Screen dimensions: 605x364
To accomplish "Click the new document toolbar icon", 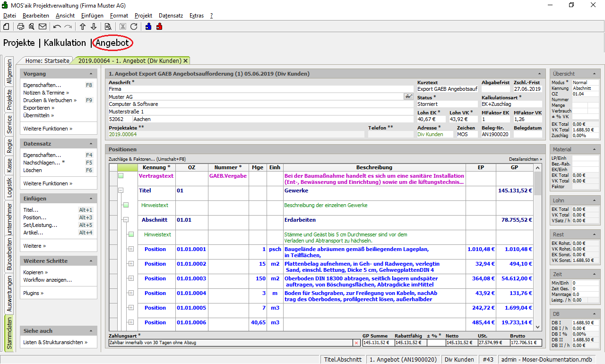I will point(7,26).
